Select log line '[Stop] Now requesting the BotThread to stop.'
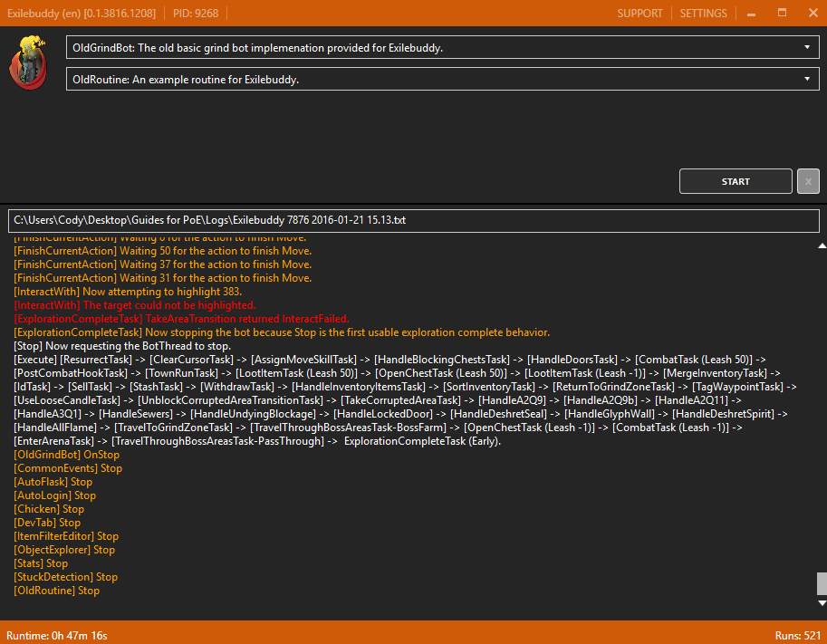This screenshot has height=644, width=827. point(122,346)
